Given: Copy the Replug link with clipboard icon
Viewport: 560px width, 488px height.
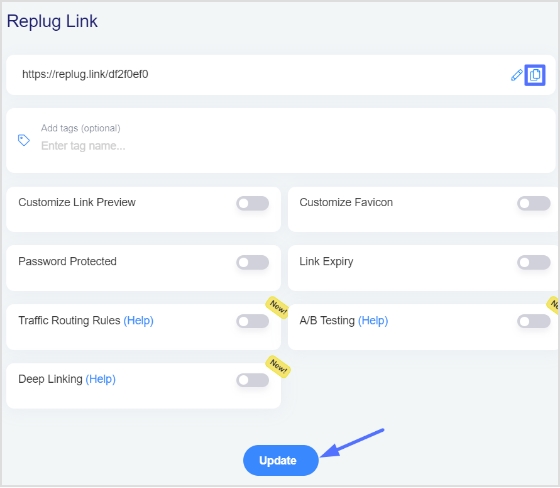Looking at the screenshot, I should [x=535, y=75].
